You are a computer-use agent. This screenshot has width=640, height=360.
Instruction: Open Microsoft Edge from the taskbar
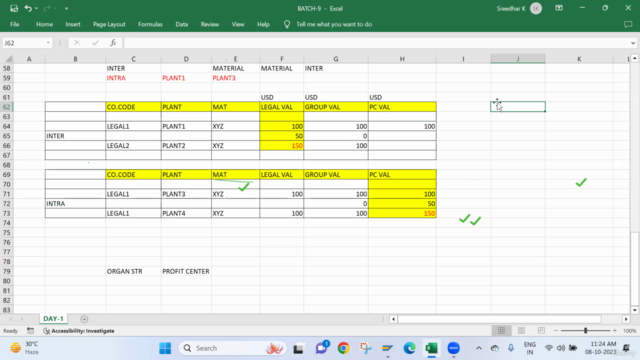pyautogui.click(x=409, y=348)
